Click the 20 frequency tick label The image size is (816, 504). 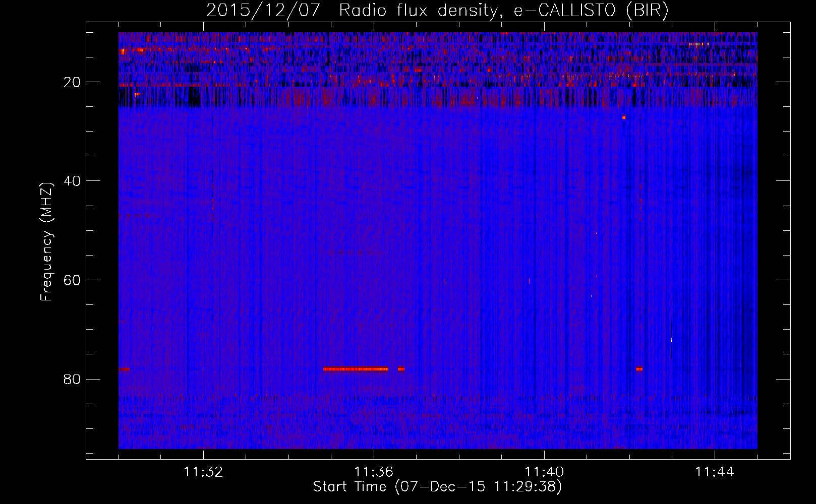coord(73,82)
